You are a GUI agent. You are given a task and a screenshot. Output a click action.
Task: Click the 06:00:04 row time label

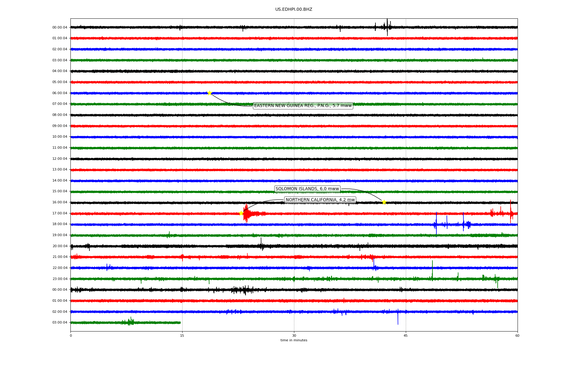tap(60, 93)
